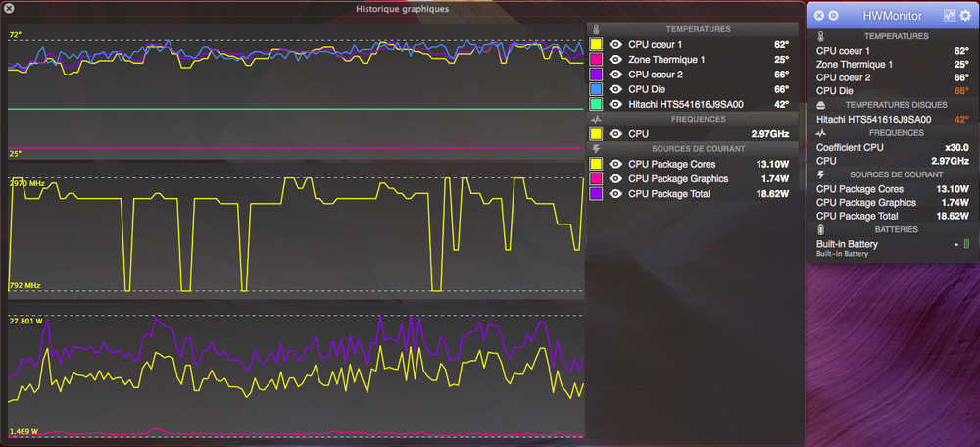This screenshot has width=980, height=447.
Task: Open HWMonitor settings gear
Action: coord(965,15)
